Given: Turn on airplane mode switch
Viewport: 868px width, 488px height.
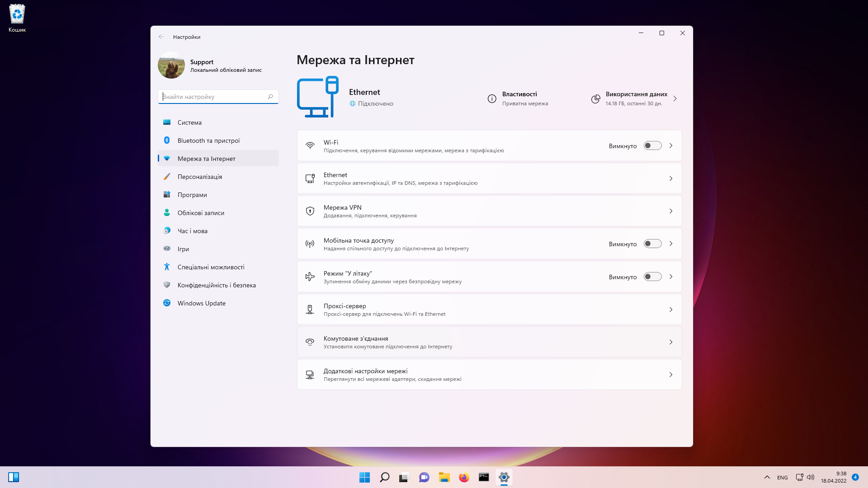Looking at the screenshot, I should (x=652, y=277).
